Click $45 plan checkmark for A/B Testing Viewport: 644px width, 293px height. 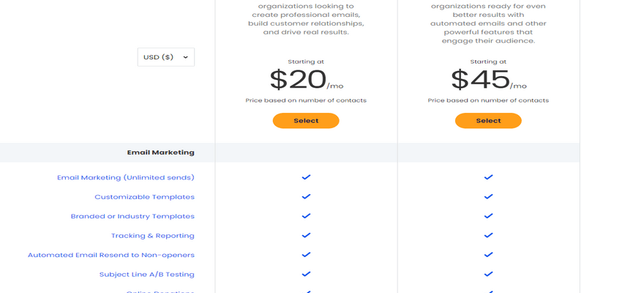pos(488,275)
